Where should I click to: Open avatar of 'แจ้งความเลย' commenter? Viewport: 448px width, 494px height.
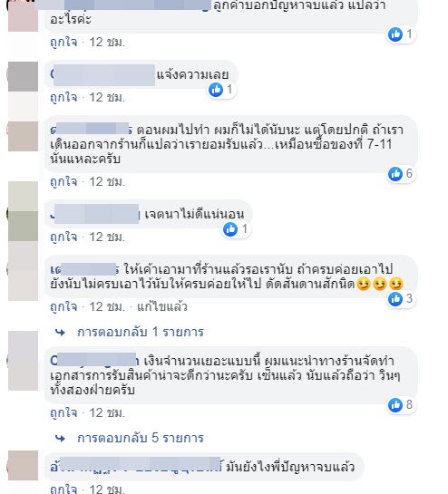[23, 76]
